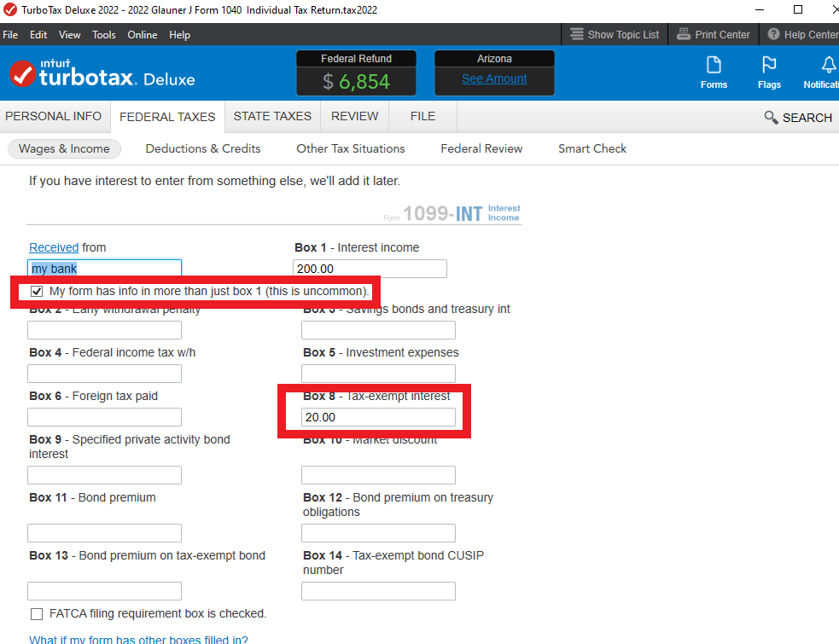Image resolution: width=839 pixels, height=644 pixels.
Task: Switch to the FILE tab
Action: tap(422, 117)
